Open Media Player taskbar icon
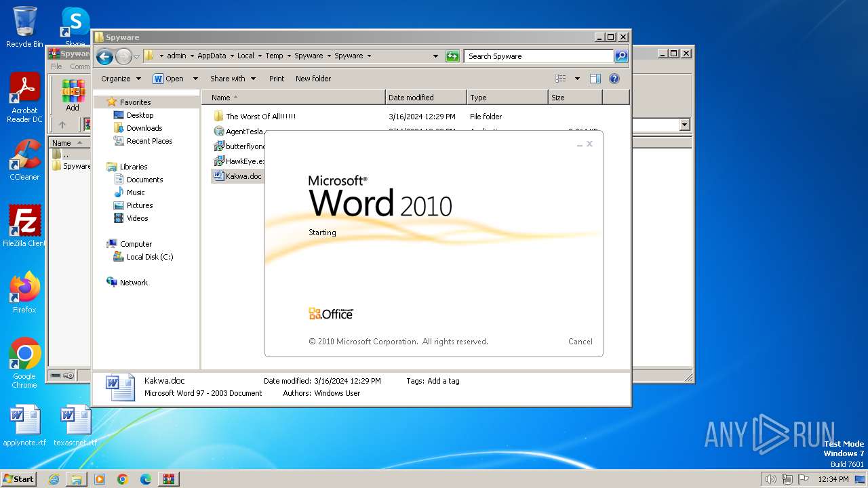Screen dimensions: 868x488 [100, 479]
